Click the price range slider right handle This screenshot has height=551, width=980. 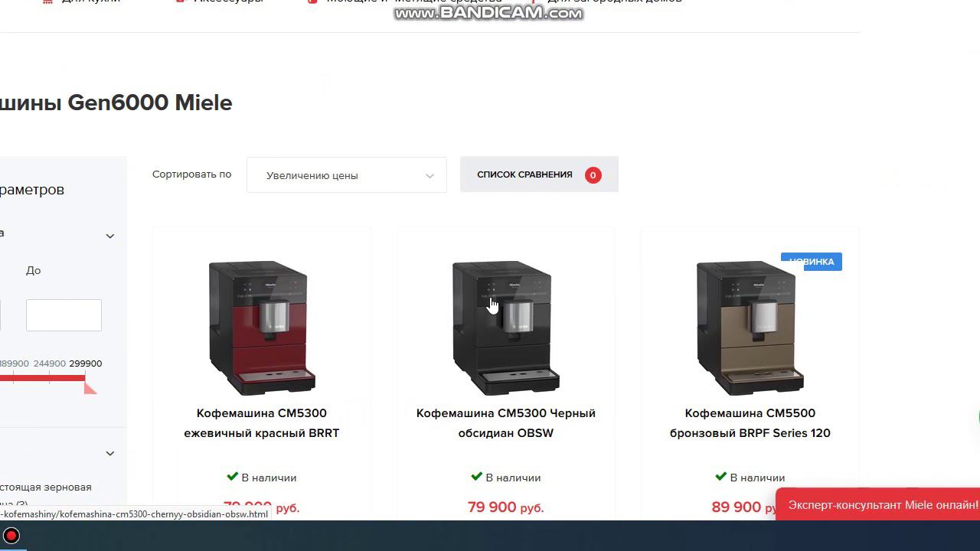pos(90,387)
